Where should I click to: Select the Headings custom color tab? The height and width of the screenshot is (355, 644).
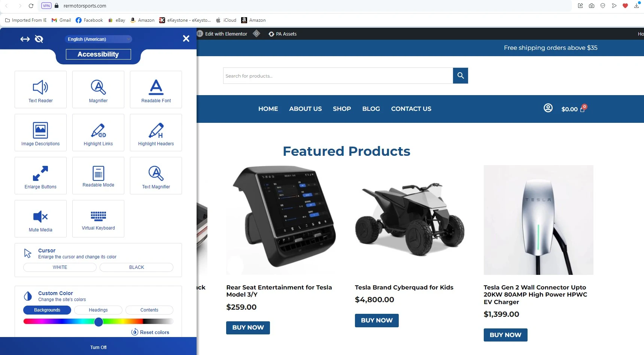(98, 310)
